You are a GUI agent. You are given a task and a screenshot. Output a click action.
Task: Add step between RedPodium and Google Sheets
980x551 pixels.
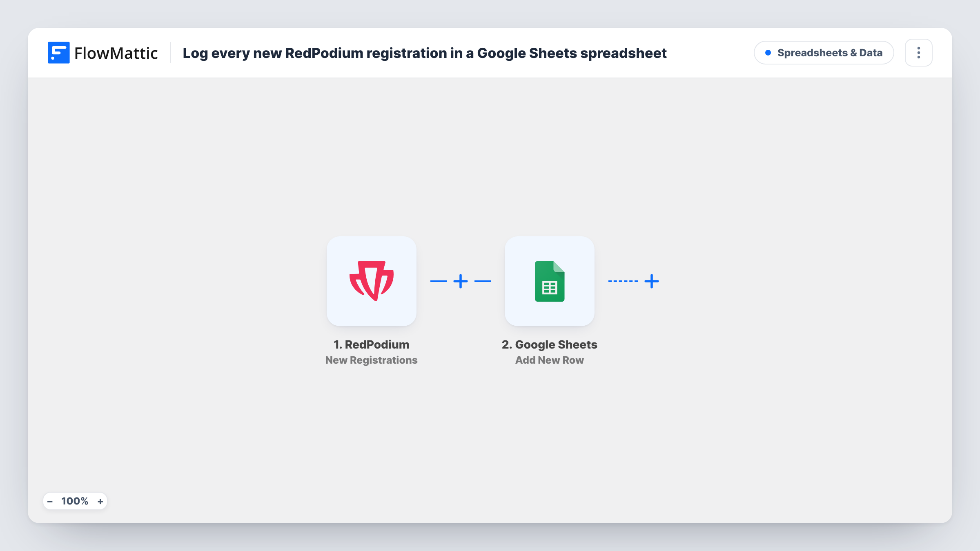460,281
